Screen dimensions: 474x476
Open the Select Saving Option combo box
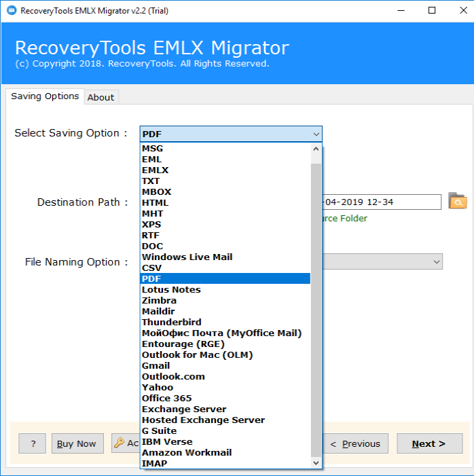click(231, 134)
